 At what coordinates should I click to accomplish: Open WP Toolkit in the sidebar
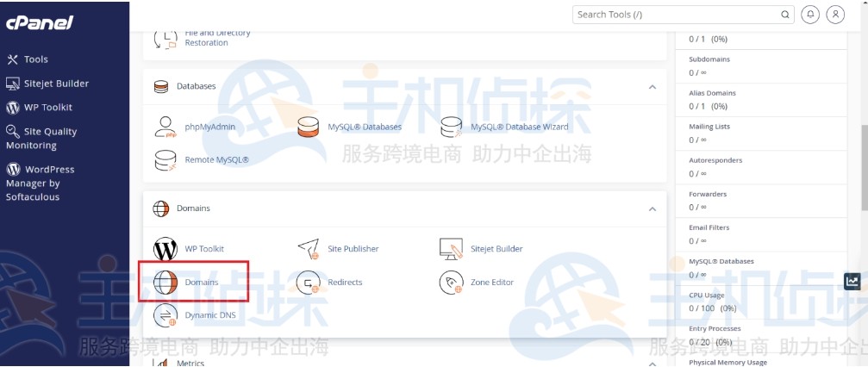tap(47, 108)
